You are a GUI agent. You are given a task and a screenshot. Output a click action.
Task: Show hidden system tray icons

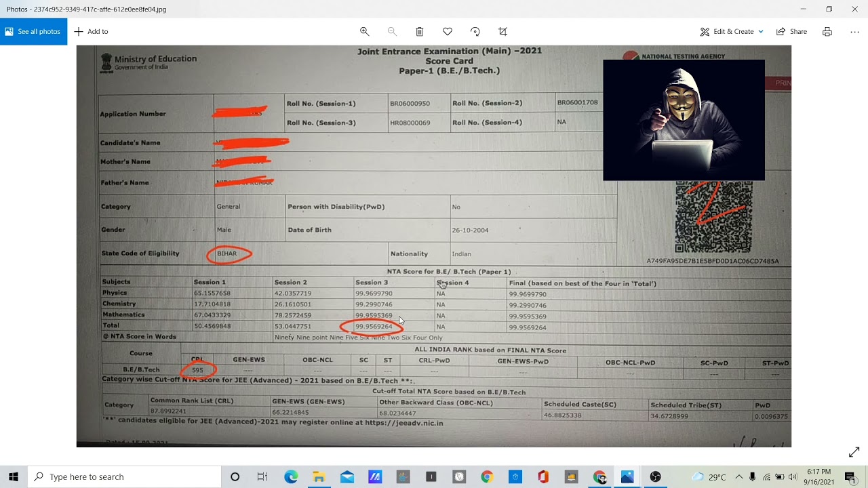coord(739,476)
